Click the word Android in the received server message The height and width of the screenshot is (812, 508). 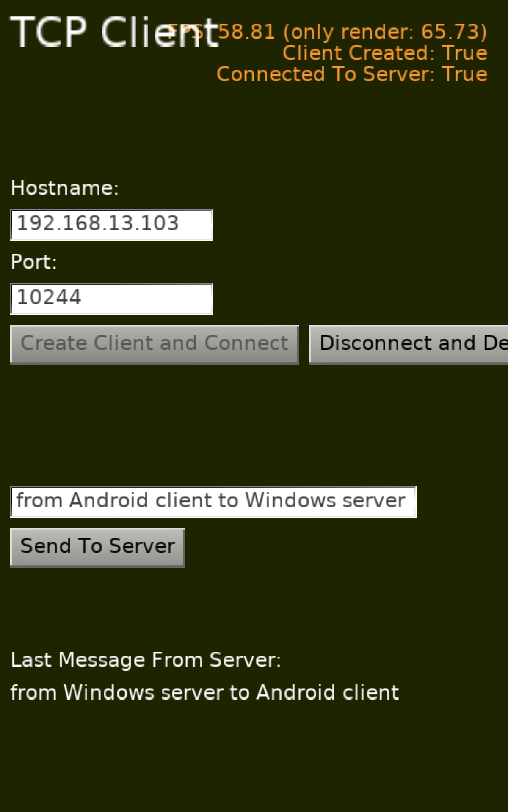295,693
